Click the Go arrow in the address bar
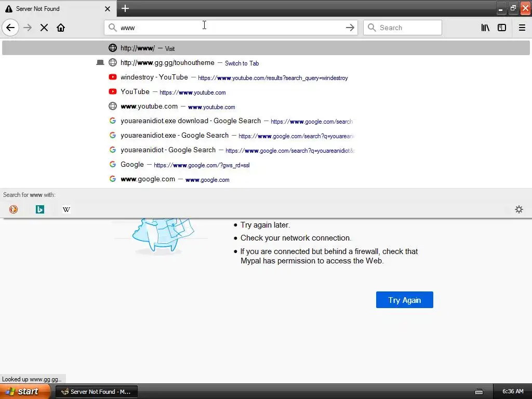 tap(350, 28)
